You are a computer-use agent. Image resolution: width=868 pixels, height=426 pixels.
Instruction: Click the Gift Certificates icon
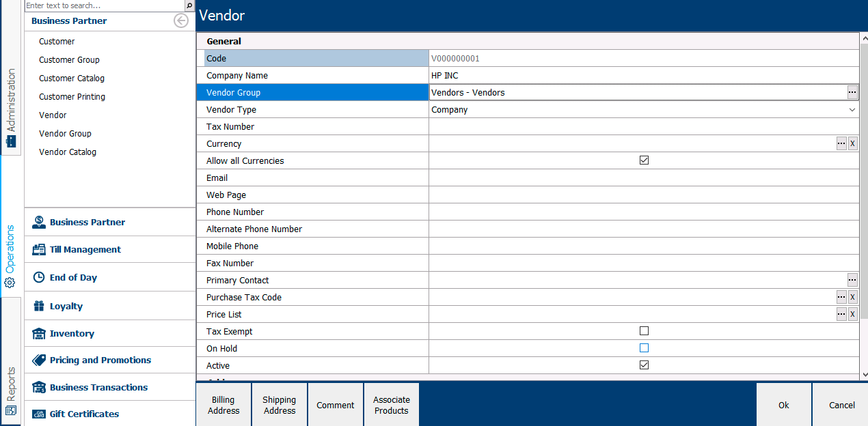click(x=39, y=414)
